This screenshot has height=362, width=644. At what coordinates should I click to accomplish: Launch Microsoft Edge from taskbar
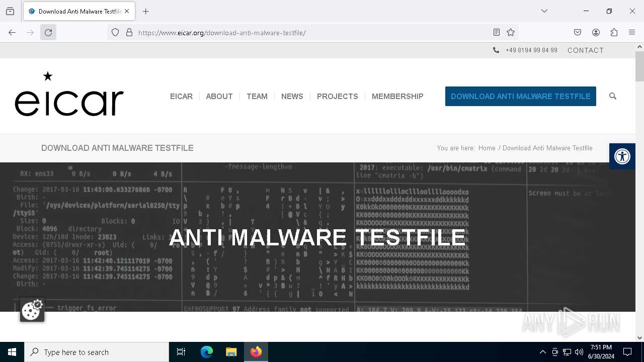tap(207, 352)
